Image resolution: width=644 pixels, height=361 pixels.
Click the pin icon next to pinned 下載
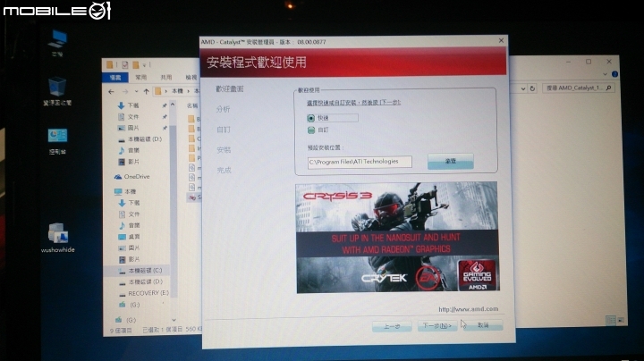[165, 105]
